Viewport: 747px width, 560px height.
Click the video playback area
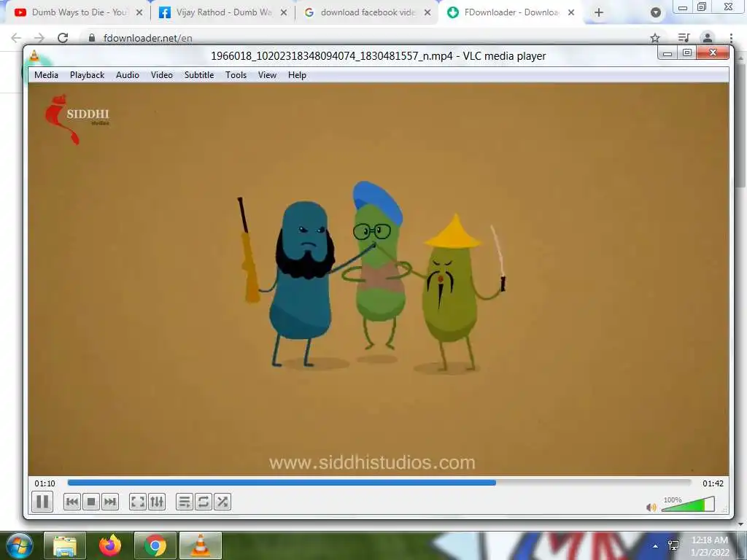click(379, 279)
